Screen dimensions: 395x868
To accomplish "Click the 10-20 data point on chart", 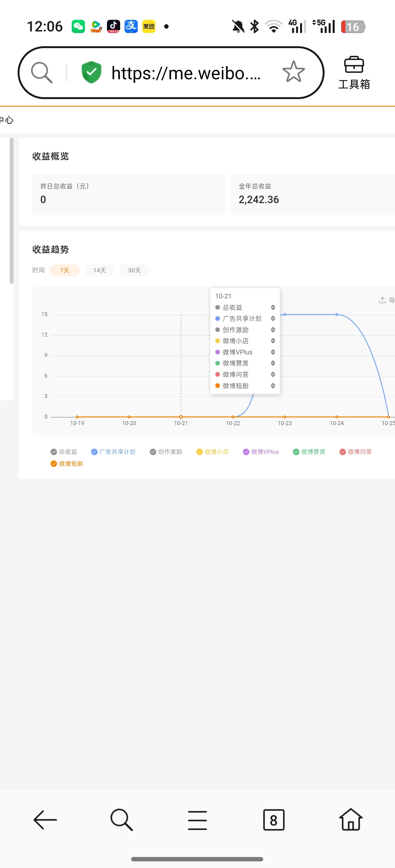I will [x=129, y=417].
